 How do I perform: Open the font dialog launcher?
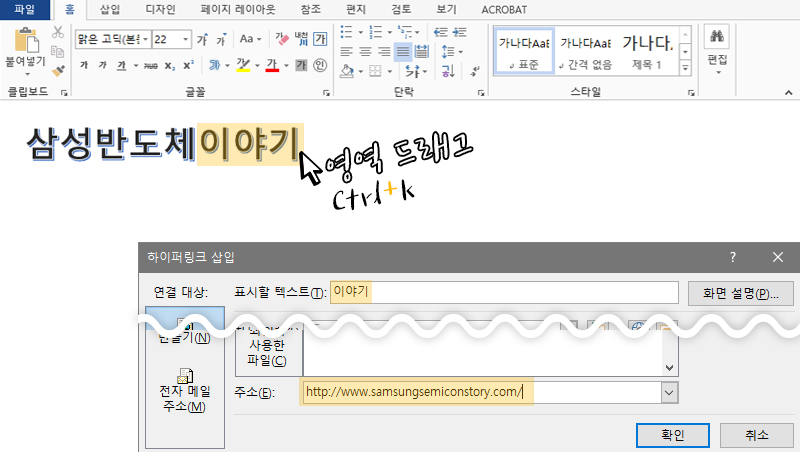click(327, 93)
